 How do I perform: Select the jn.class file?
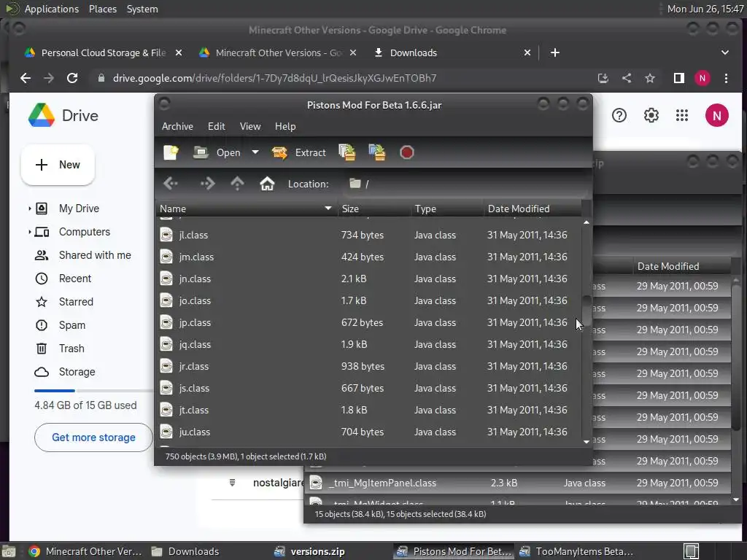tap(368, 279)
